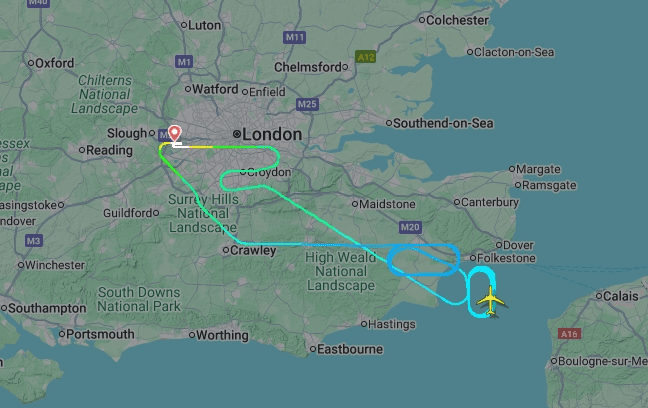Click the Dover town marker

pyautogui.click(x=499, y=245)
